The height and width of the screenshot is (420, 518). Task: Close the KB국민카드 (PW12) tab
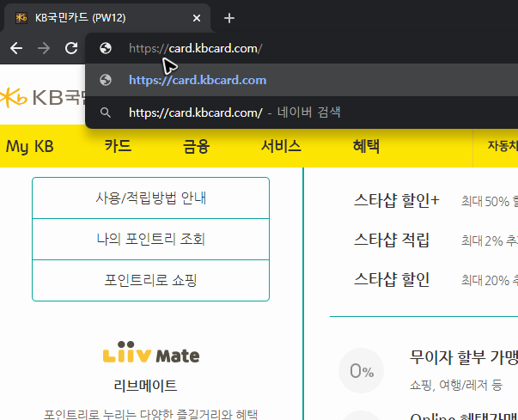point(197,18)
